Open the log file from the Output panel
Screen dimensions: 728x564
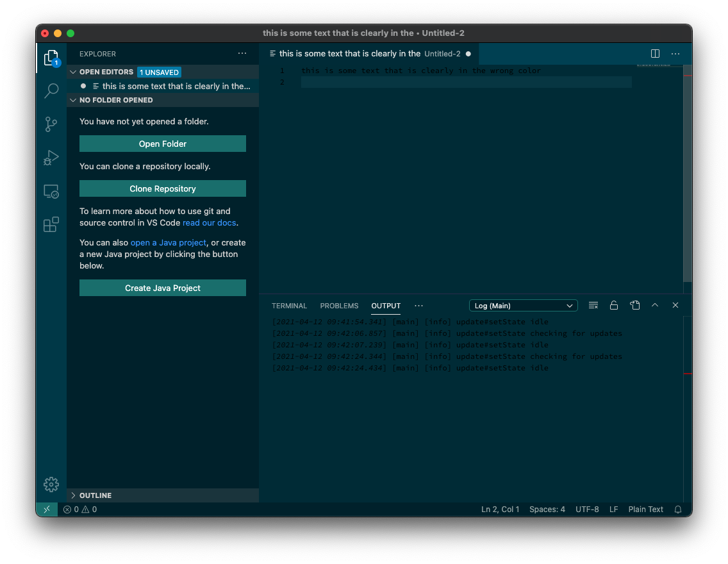[635, 305]
